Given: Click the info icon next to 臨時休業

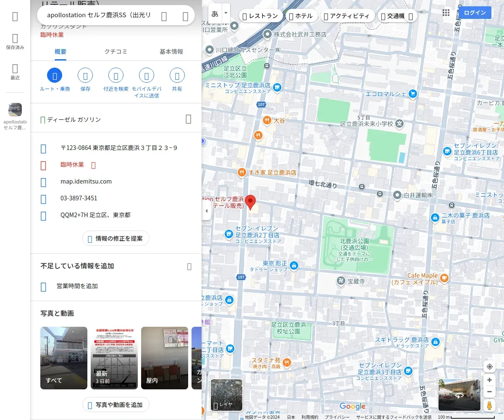Looking at the screenshot, I should pos(93,165).
